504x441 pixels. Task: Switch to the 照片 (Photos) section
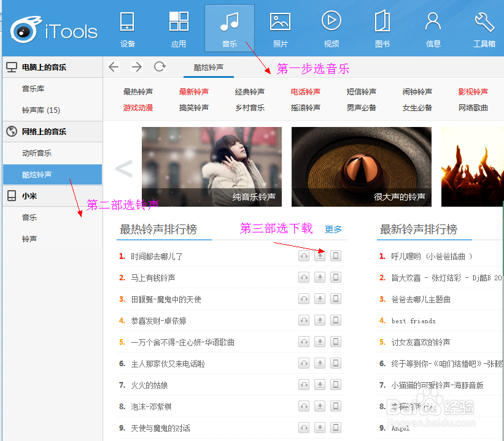pos(280,28)
